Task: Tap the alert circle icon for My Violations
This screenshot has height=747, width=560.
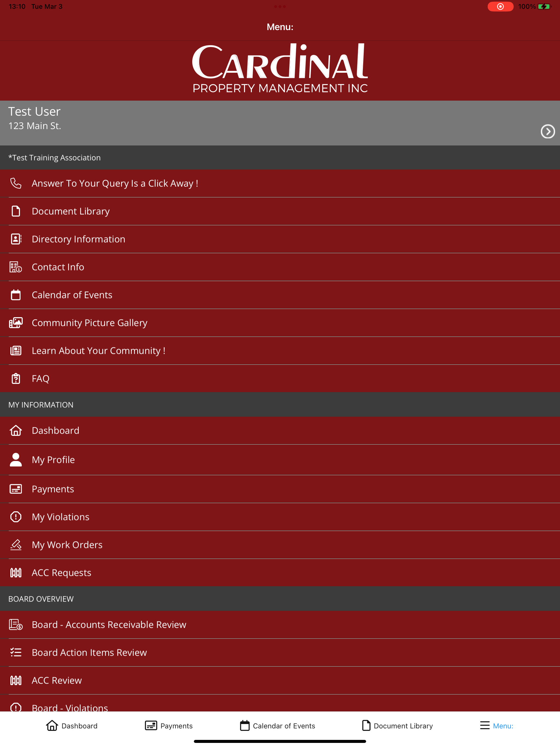Action: pos(16,517)
